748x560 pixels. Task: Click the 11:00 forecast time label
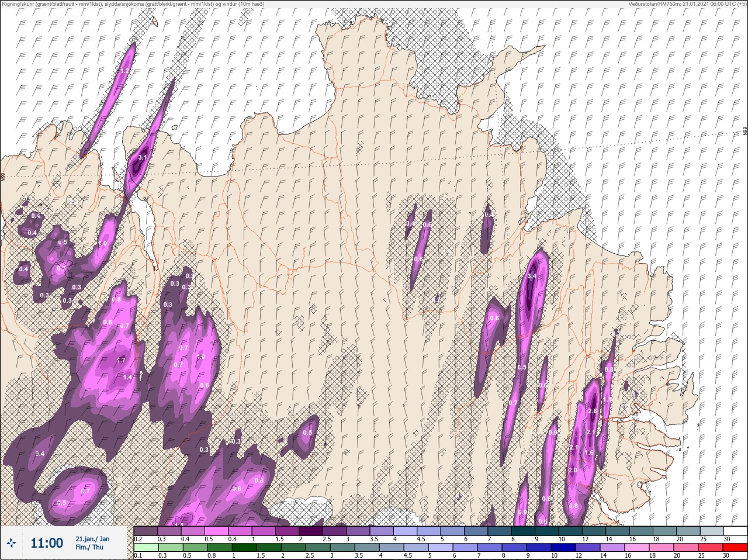[x=46, y=543]
